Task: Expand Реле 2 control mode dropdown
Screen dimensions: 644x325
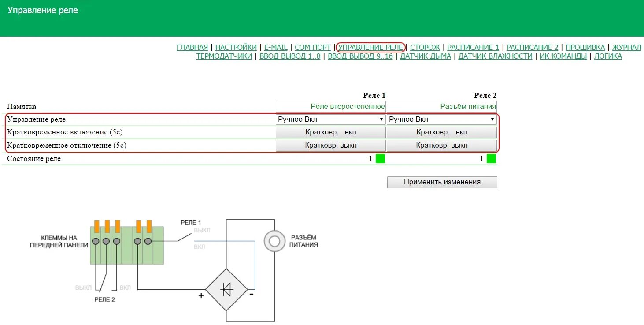Action: (x=442, y=120)
